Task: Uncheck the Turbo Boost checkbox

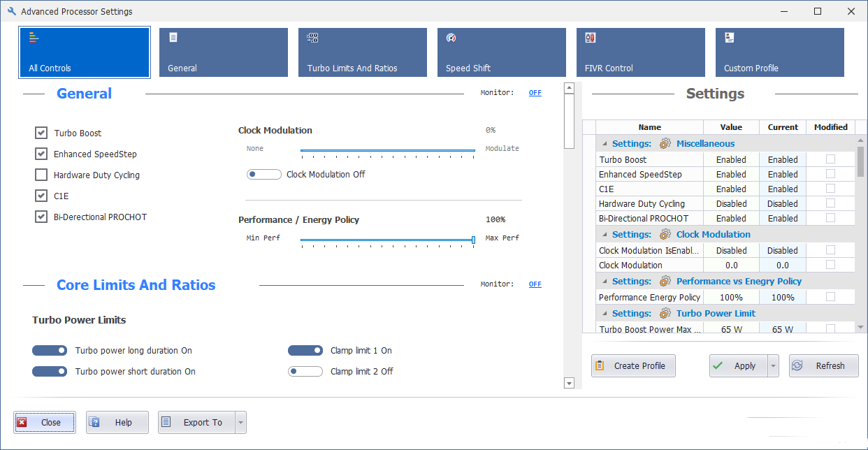Action: [41, 133]
